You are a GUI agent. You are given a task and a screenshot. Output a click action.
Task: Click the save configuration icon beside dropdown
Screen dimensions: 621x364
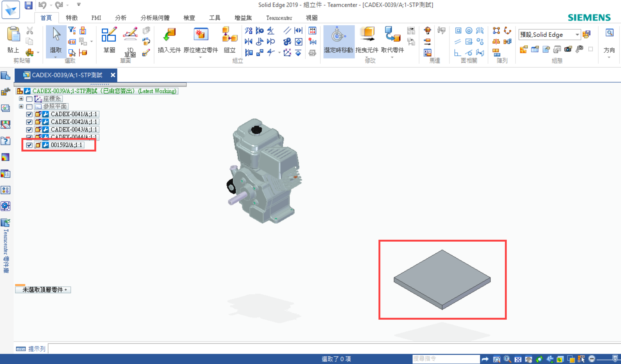pyautogui.click(x=587, y=34)
